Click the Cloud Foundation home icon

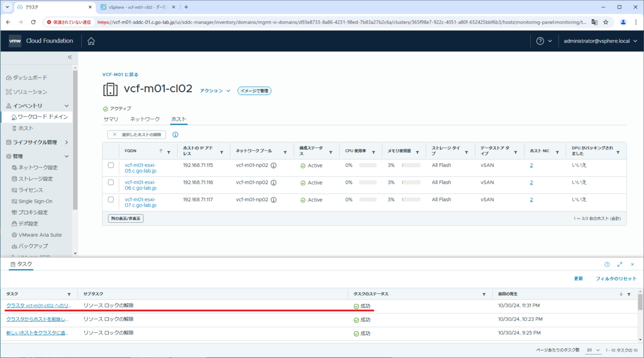point(91,41)
